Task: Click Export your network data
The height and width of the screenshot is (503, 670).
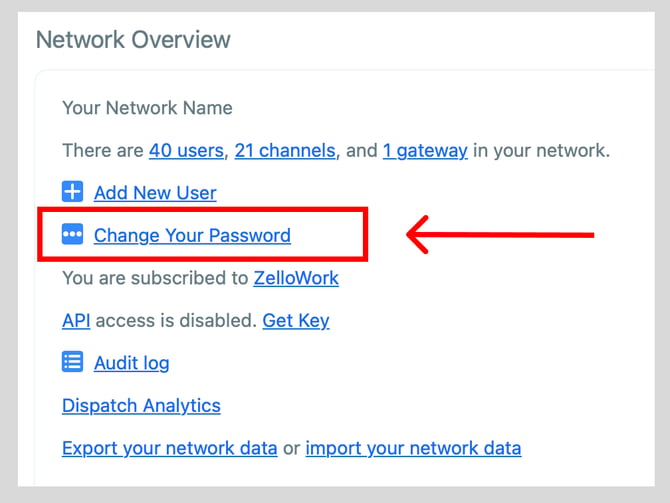Action: click(x=170, y=448)
